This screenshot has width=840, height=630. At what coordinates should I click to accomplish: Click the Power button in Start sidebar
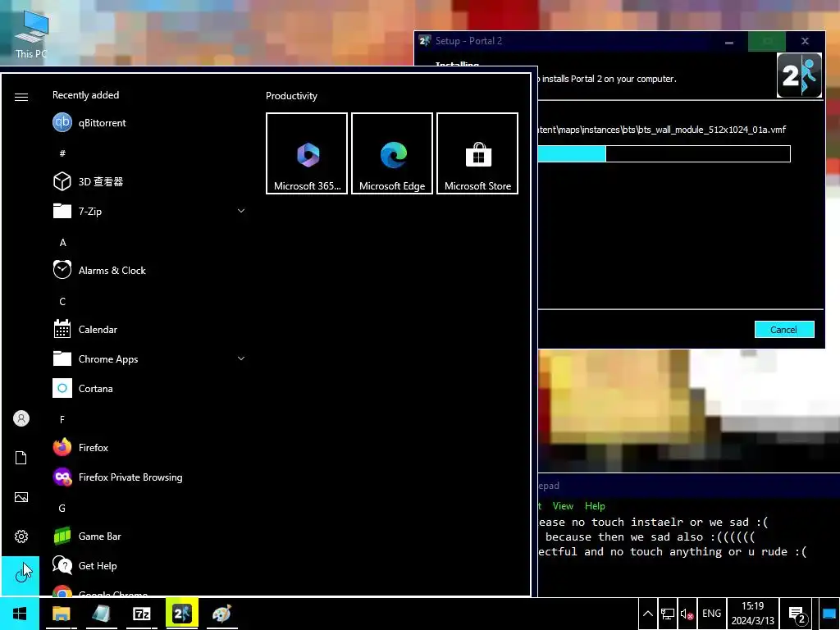point(21,575)
